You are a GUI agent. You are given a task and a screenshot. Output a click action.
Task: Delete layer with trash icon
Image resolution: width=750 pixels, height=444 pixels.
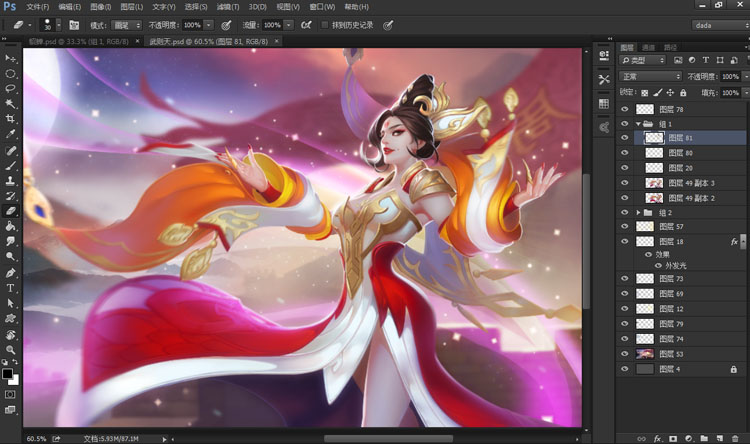[x=735, y=438]
